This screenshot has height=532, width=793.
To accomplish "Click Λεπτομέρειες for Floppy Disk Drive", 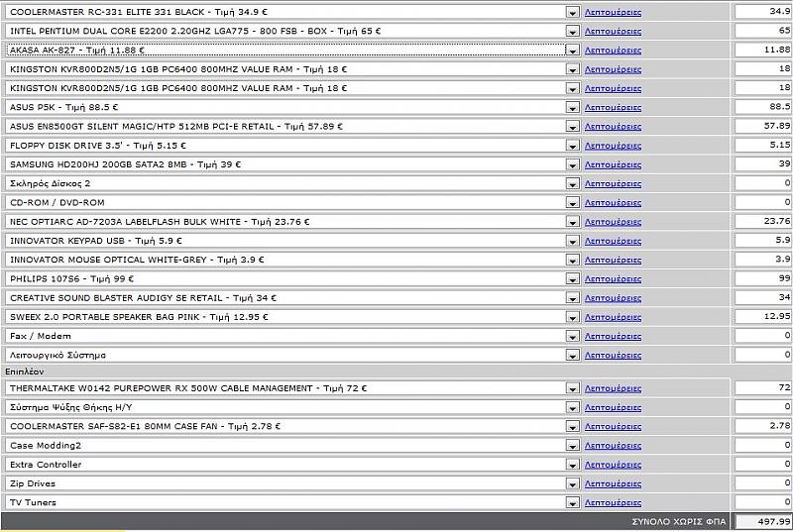I will click(613, 146).
